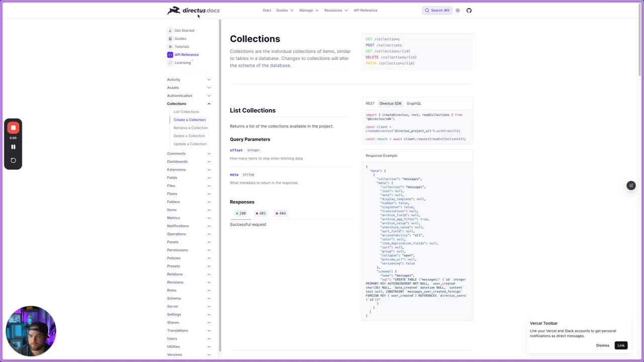The image size is (644, 362).
Task: Toggle the light/dark theme sun icon
Action: point(457,10)
